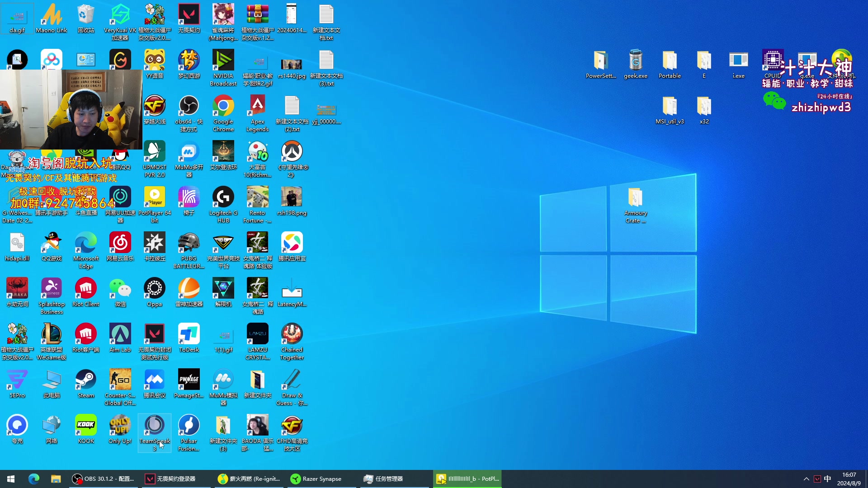Open rsh198.png image file
This screenshot has width=868, height=488.
[292, 201]
